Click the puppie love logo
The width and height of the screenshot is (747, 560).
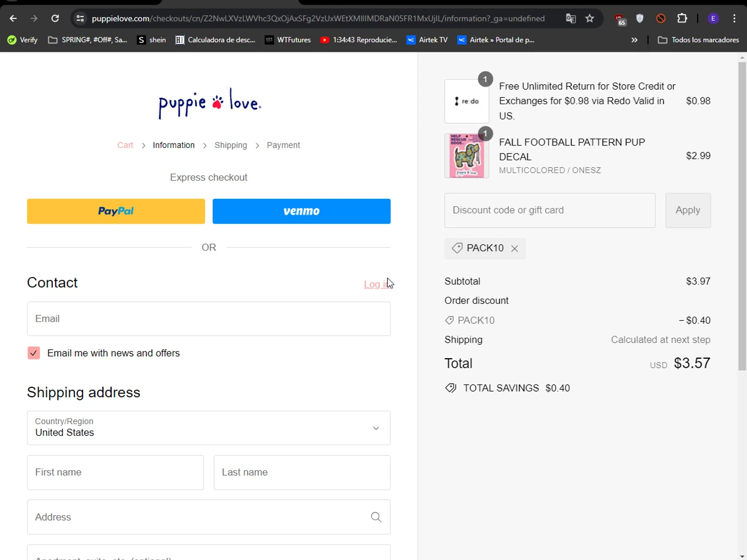[209, 103]
